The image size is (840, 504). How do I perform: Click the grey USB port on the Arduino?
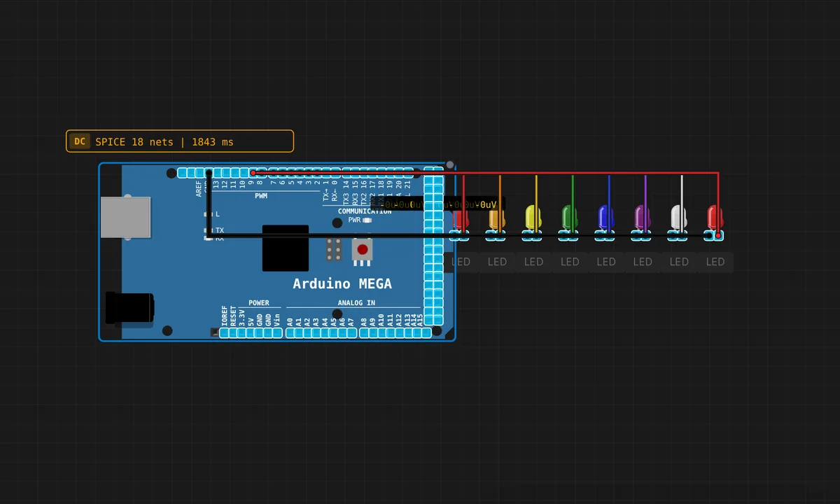tap(125, 218)
